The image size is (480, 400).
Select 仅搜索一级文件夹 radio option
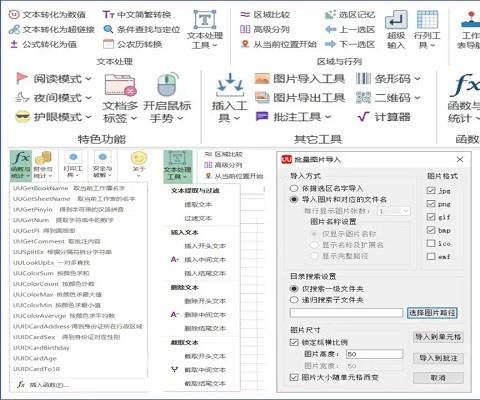point(294,289)
